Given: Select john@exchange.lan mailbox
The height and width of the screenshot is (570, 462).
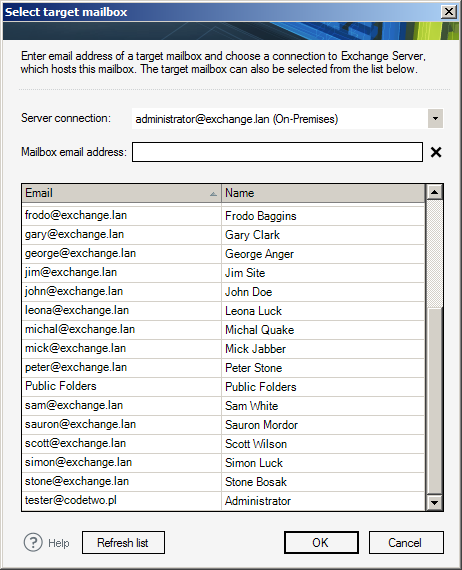Looking at the screenshot, I should coord(74,291).
